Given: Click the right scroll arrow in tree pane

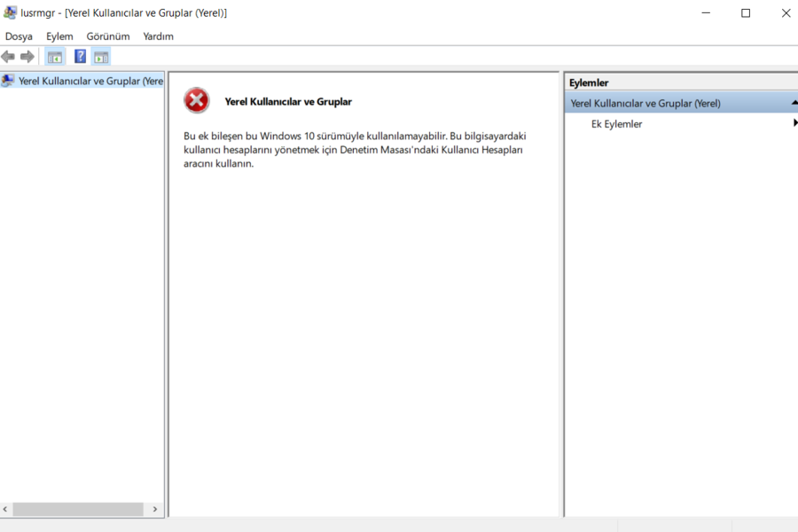Looking at the screenshot, I should point(155,509).
